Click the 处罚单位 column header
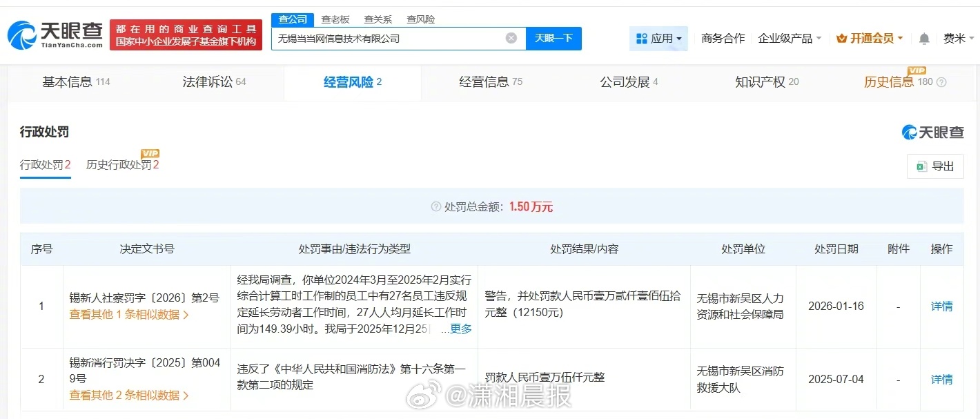This screenshot has width=980, height=419. click(743, 249)
